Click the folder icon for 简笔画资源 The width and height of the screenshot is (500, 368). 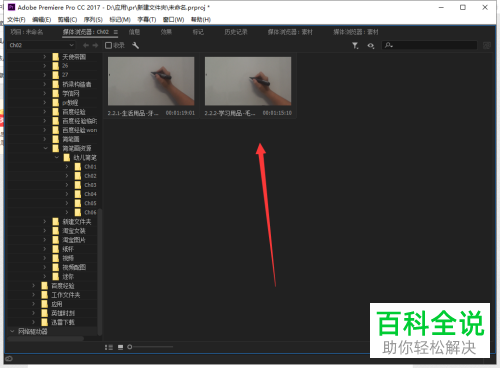tap(56, 148)
